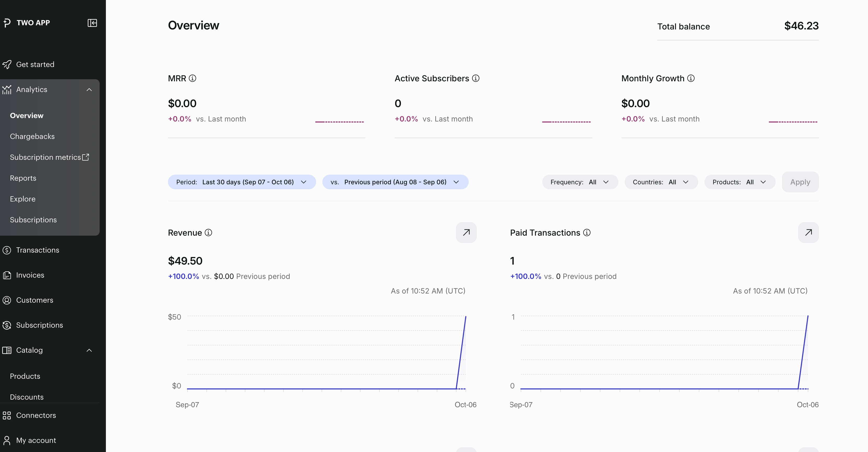The height and width of the screenshot is (452, 868).
Task: Open Active Subscribers info icon
Action: [x=475, y=78]
